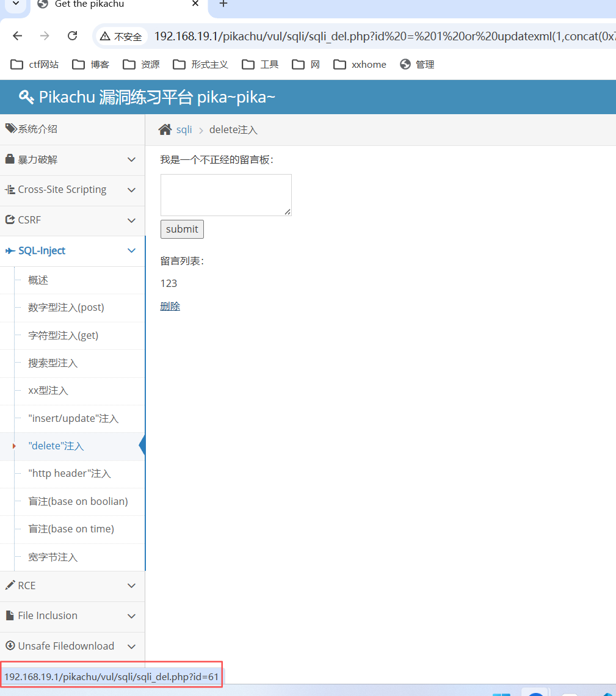Collapse the SQL-Inject section

(72, 251)
